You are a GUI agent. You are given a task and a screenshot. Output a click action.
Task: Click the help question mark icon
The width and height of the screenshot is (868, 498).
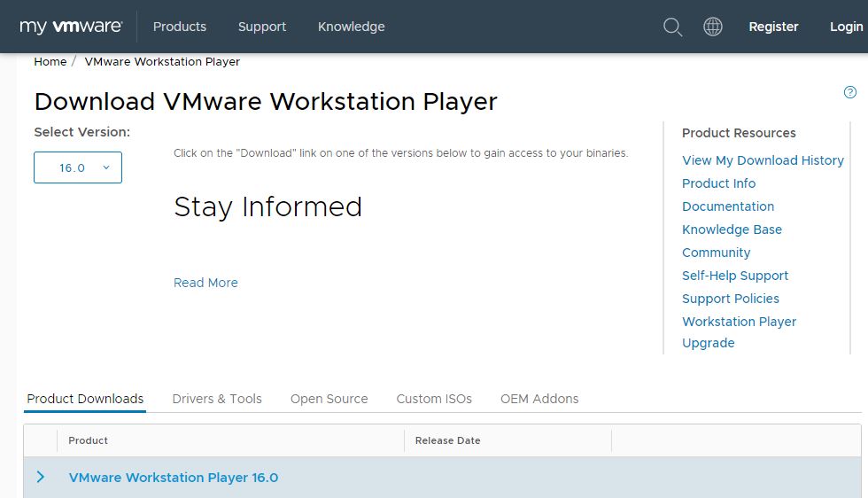849,92
